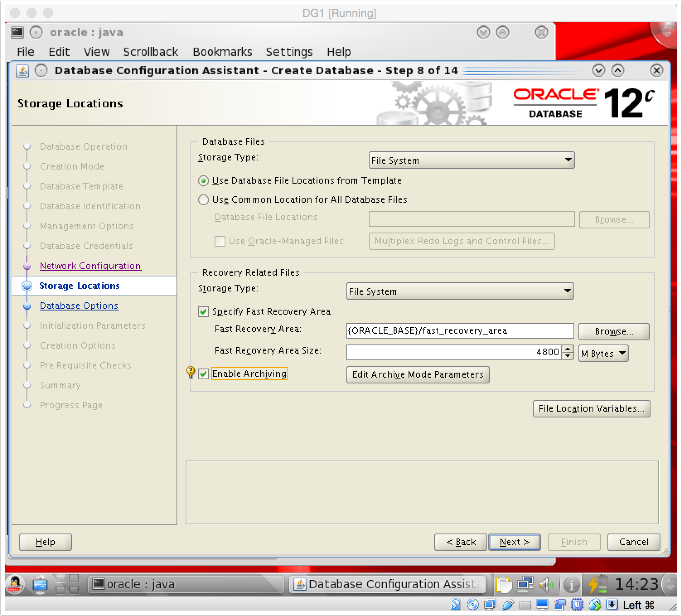Click the battery power tray icon
Screen dimensions: 682x616
[x=597, y=584]
